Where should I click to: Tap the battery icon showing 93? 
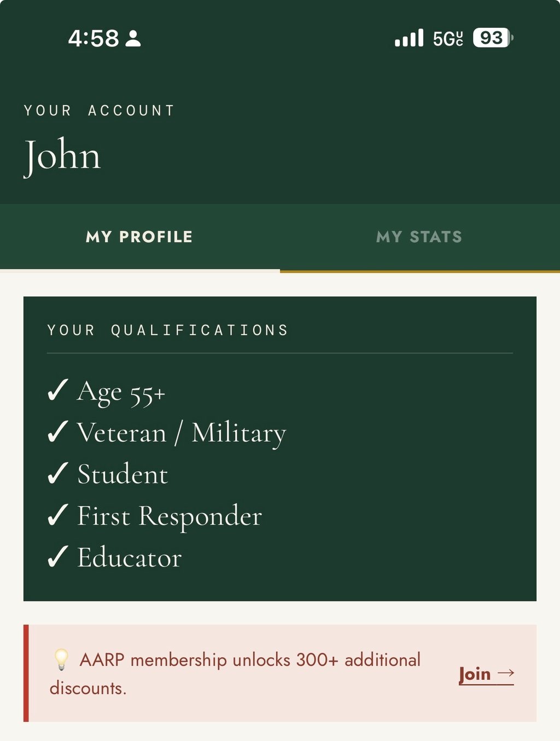[x=493, y=38]
